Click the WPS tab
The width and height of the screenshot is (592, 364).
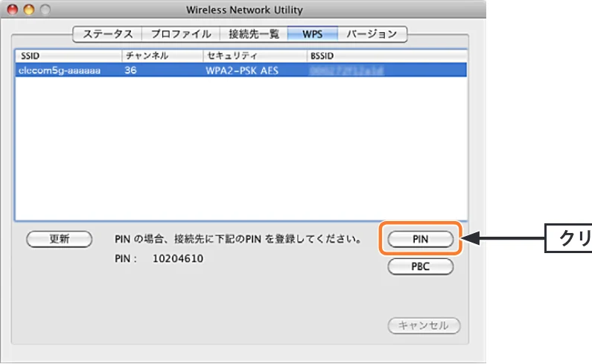[x=313, y=34]
